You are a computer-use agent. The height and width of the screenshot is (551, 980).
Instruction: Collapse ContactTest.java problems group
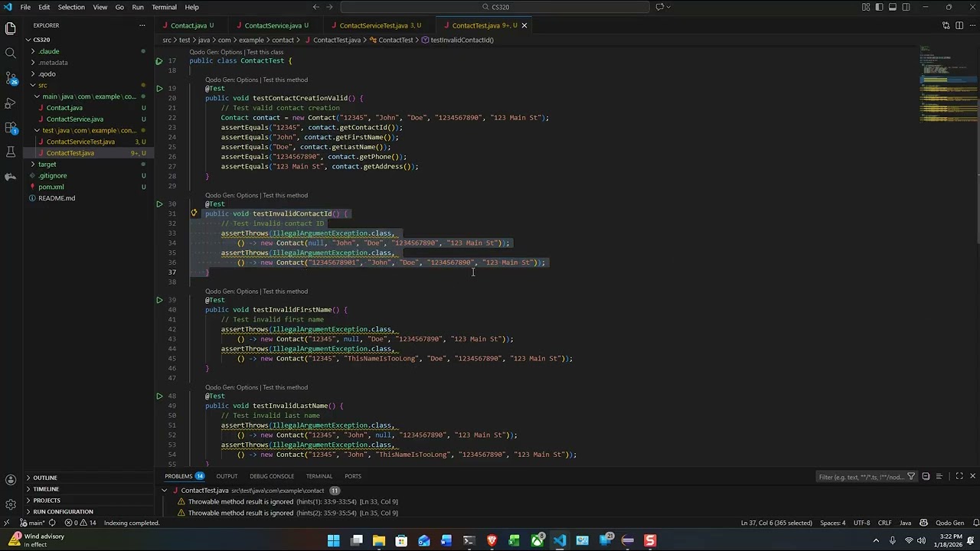[x=165, y=491]
